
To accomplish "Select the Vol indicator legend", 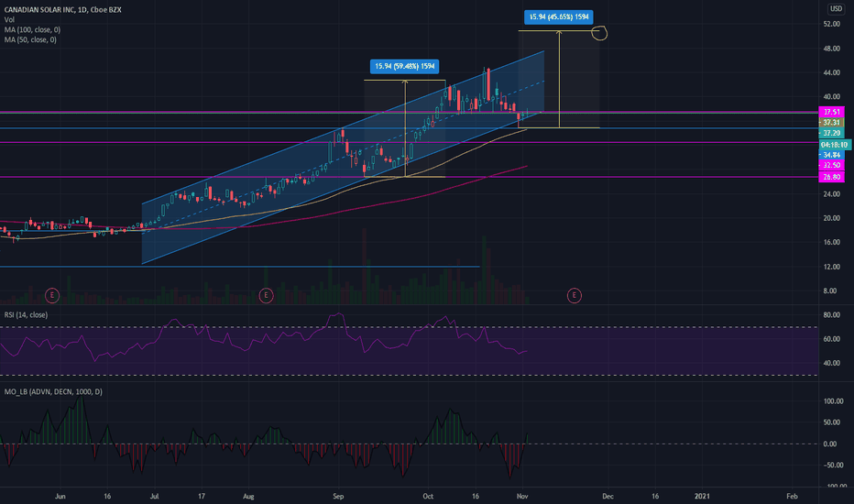I will pos(9,19).
